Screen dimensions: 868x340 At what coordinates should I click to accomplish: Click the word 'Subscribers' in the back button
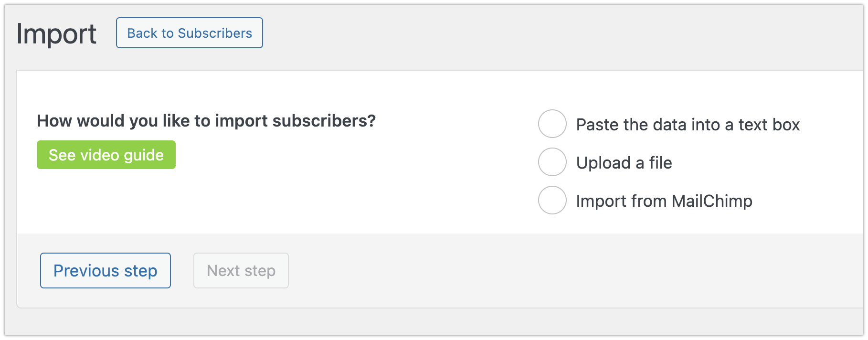point(215,33)
